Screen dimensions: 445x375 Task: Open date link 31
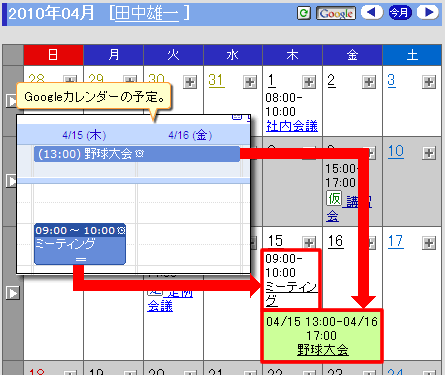click(x=216, y=80)
